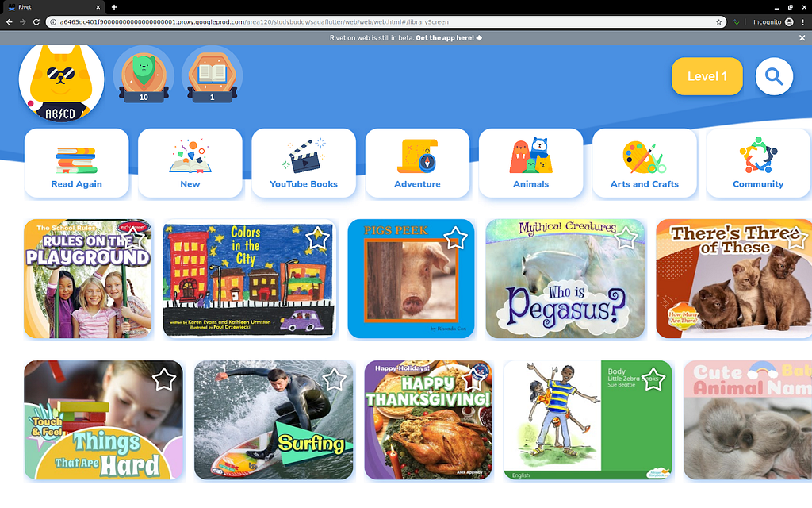Screen dimensions: 812x508
Task: Toggle the star on Pigs Peek book
Action: click(455, 238)
